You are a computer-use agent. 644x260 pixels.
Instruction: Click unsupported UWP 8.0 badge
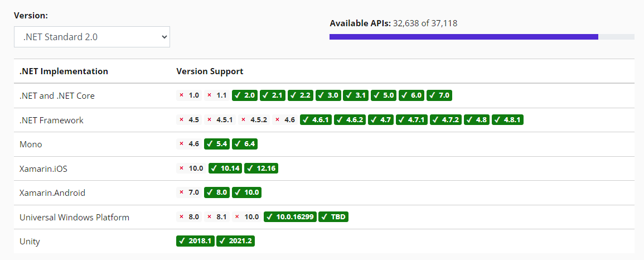189,217
